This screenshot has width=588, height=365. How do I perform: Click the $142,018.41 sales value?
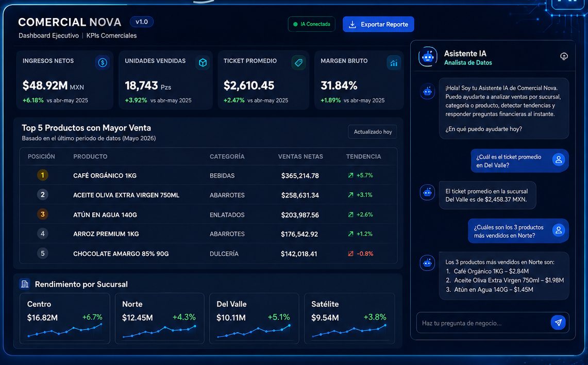click(299, 254)
